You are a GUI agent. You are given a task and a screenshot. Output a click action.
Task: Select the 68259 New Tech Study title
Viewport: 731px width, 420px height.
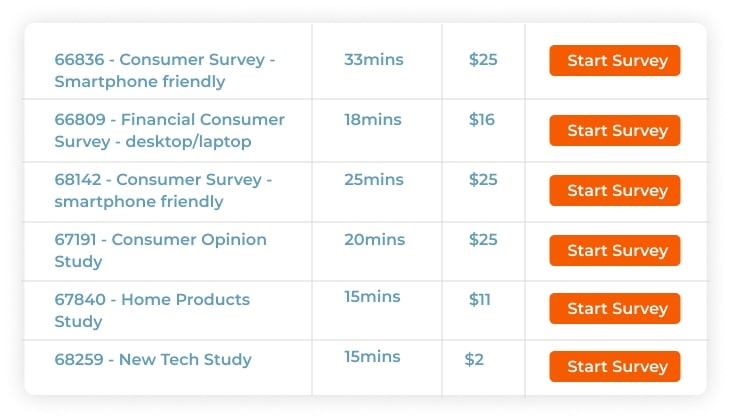coord(153,360)
